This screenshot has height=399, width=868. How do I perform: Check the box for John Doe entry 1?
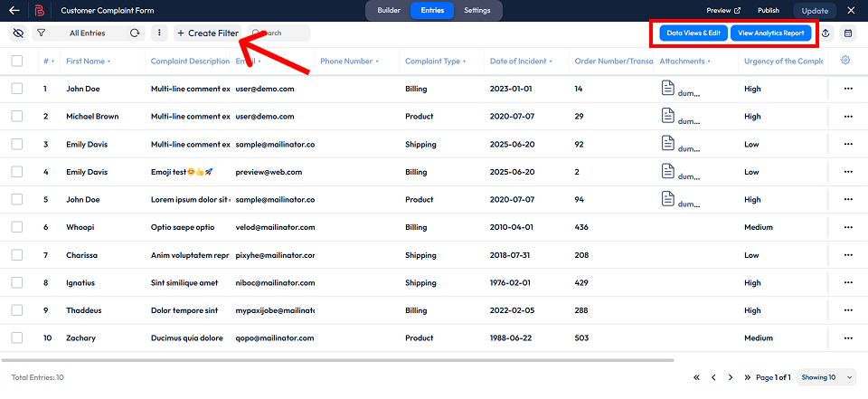[x=17, y=89]
